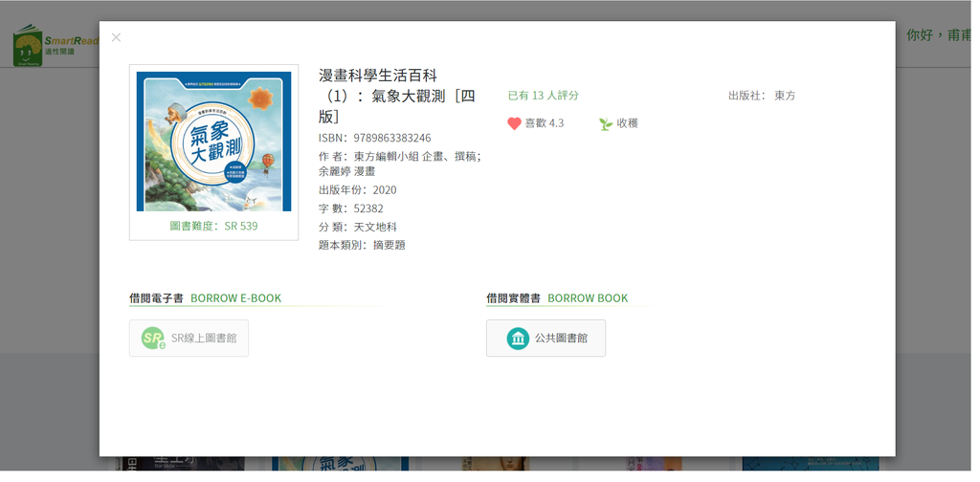Click the green sprout 收穫 icon
Viewport: 980px width, 482px height.
tap(606, 123)
